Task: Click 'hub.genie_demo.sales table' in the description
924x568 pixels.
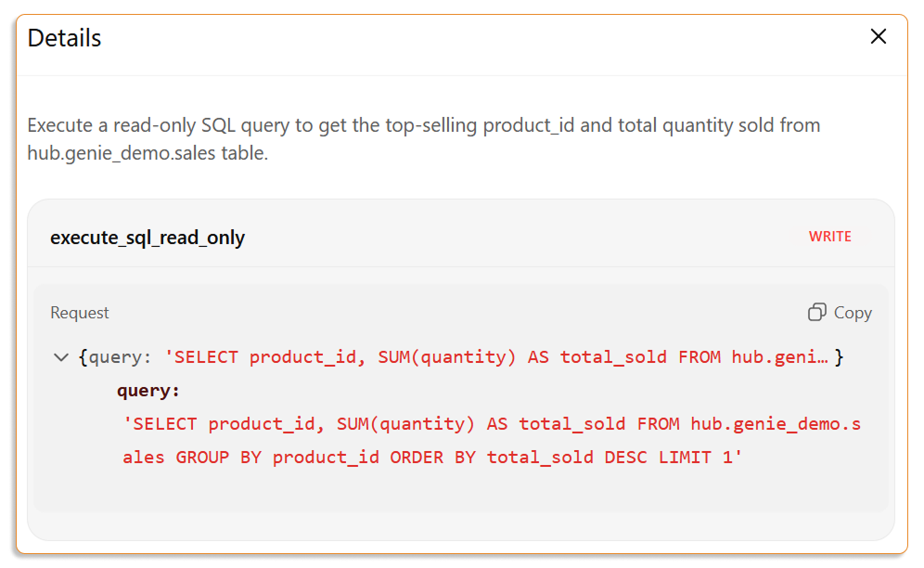Action: pyautogui.click(x=147, y=153)
